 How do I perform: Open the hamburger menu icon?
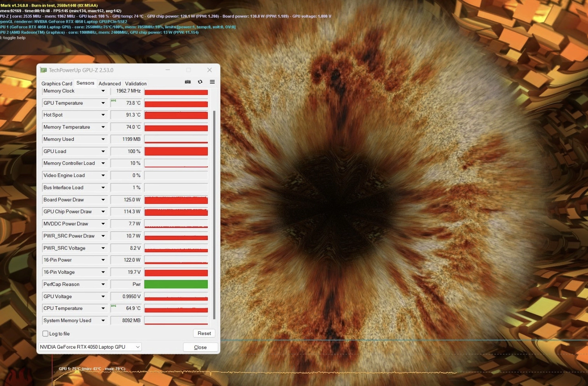212,82
